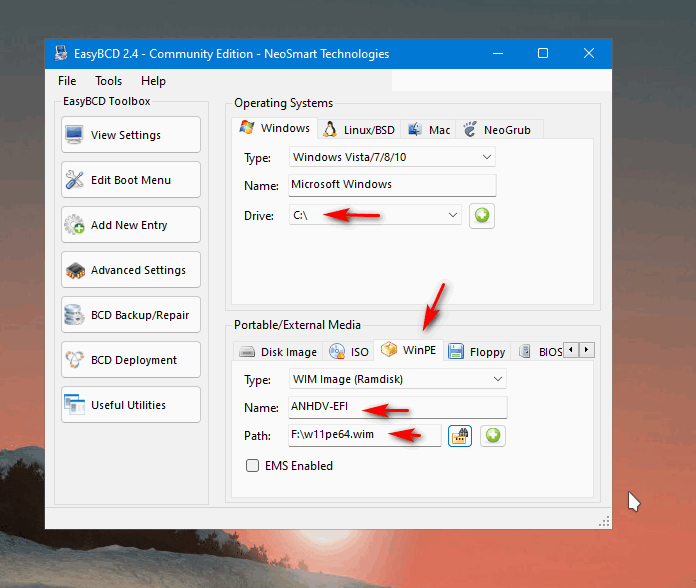
Task: Enable the EMS Enabled checkbox
Action: (x=253, y=466)
